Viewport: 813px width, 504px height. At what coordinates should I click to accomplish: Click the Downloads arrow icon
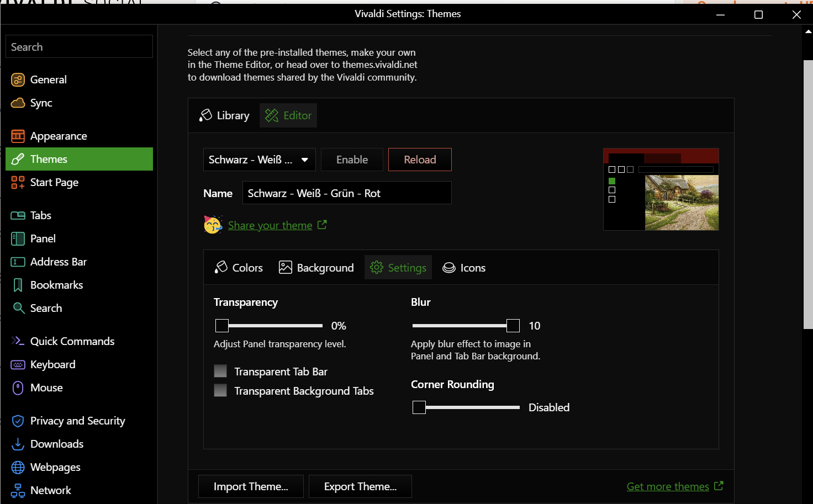point(18,444)
